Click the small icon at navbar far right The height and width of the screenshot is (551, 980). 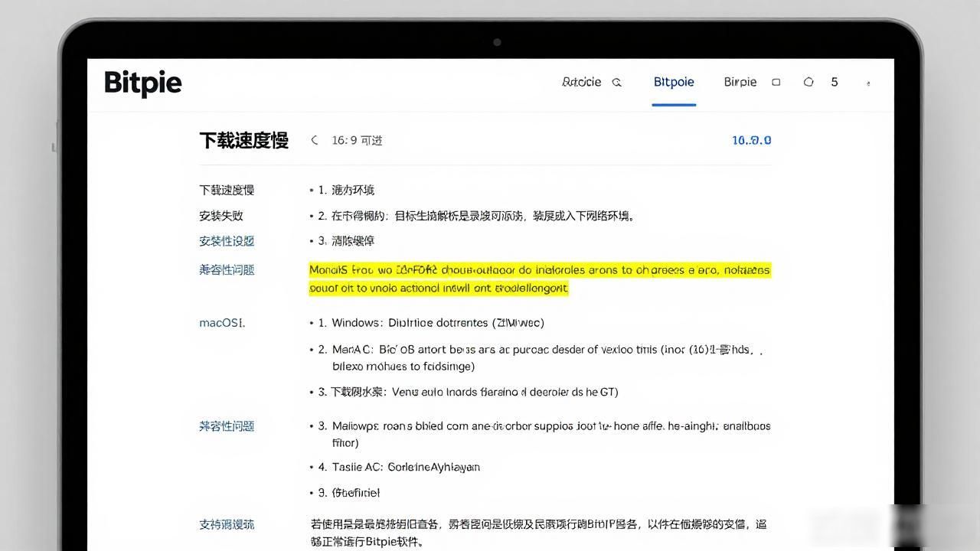[868, 83]
